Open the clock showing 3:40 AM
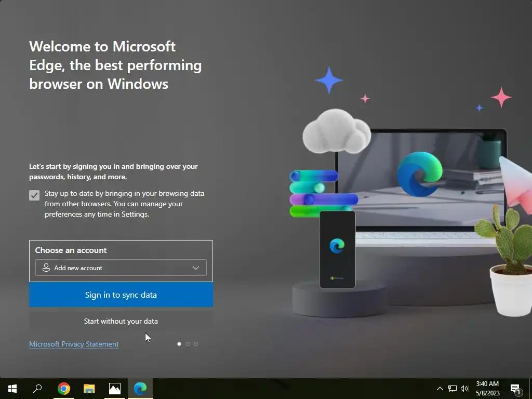The height and width of the screenshot is (399, 532). click(x=487, y=389)
